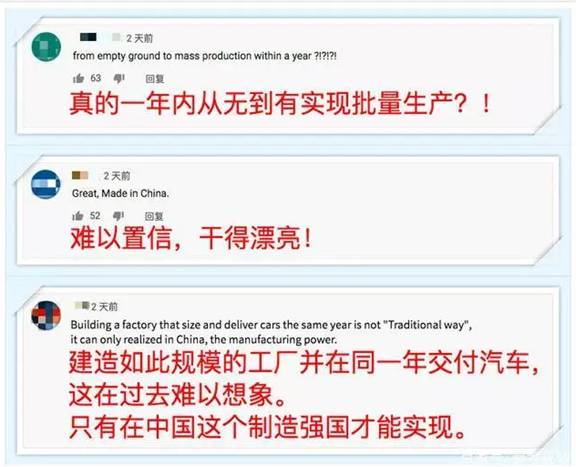Open the '2 天前' timestamp on the mass production comment
The image size is (576, 467).
pyautogui.click(x=140, y=38)
